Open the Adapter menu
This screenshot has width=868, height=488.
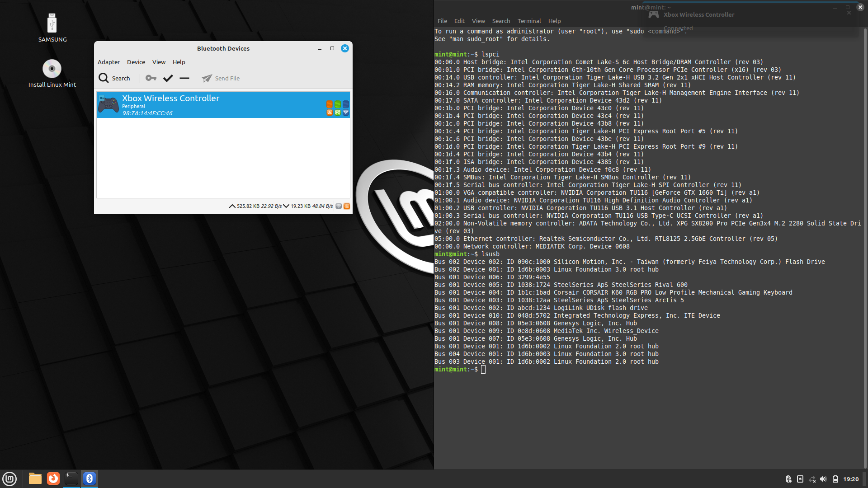[108, 62]
